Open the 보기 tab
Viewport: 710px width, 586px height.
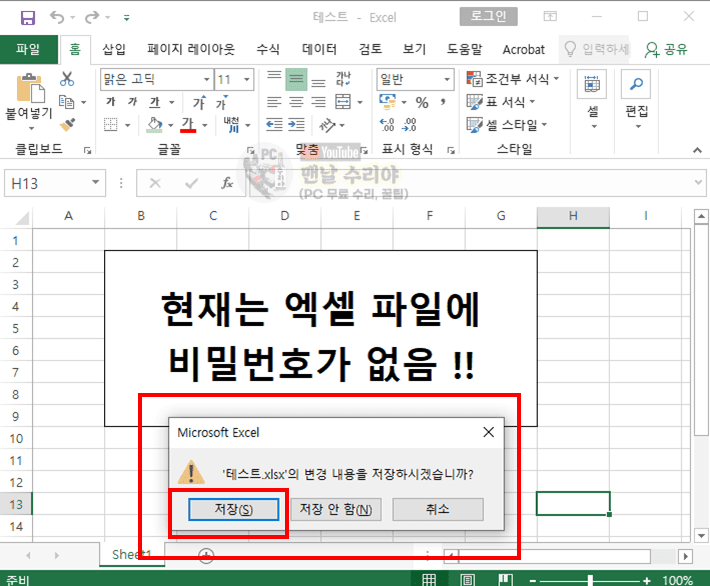pos(414,49)
